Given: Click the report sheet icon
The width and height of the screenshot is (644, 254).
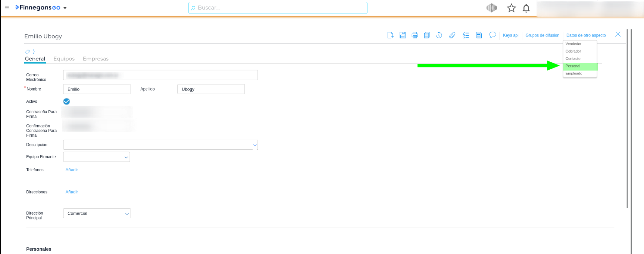Looking at the screenshot, I should 479,35.
